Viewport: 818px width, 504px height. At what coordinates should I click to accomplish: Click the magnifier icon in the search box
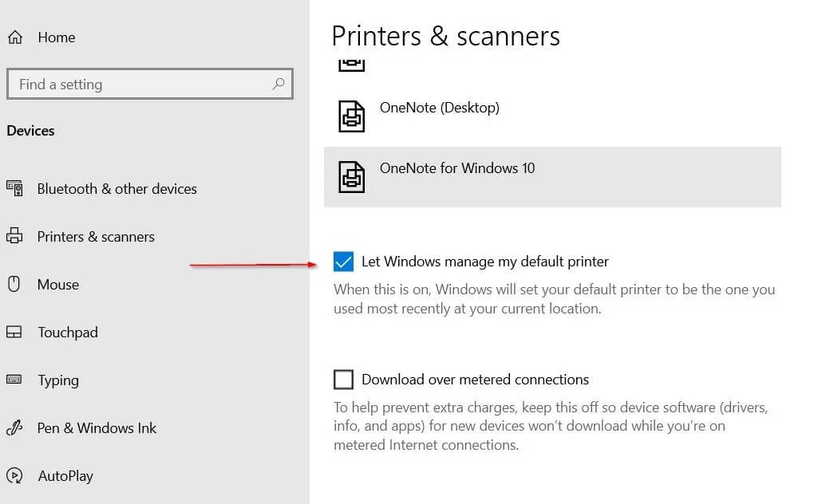tap(279, 84)
